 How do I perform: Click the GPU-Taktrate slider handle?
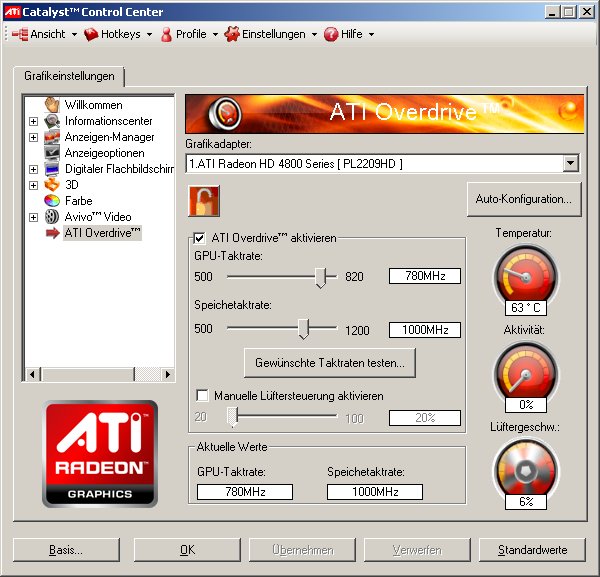tap(321, 276)
